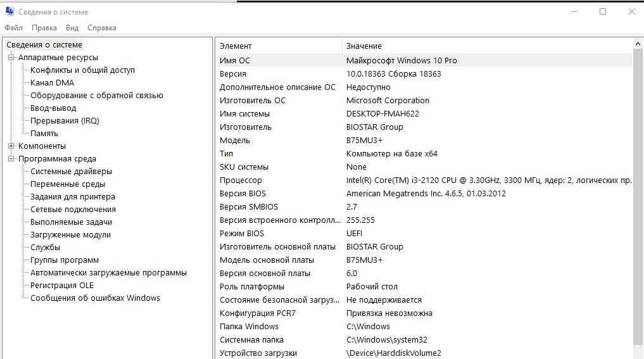The image size is (644, 359).
Task: Click the System Information app icon in title bar
Action: tap(9, 11)
